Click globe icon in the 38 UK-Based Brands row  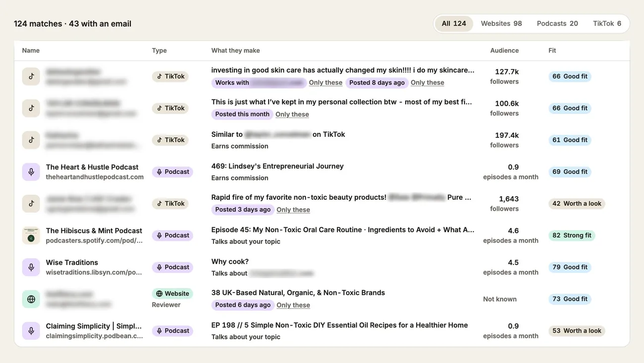[31, 299]
